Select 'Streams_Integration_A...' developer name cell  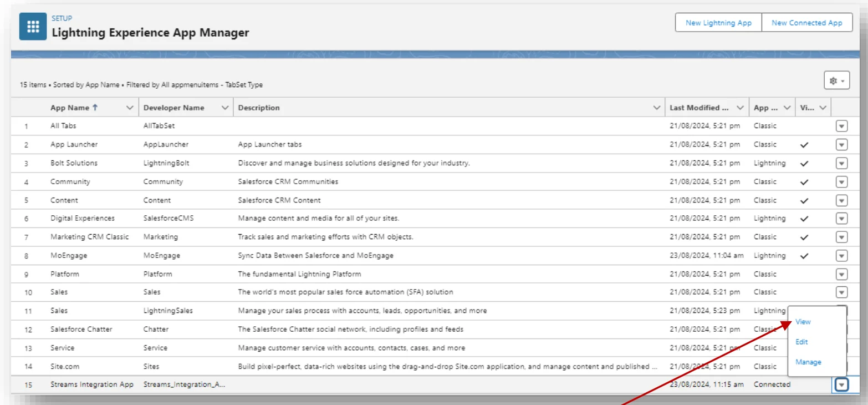[x=185, y=384]
